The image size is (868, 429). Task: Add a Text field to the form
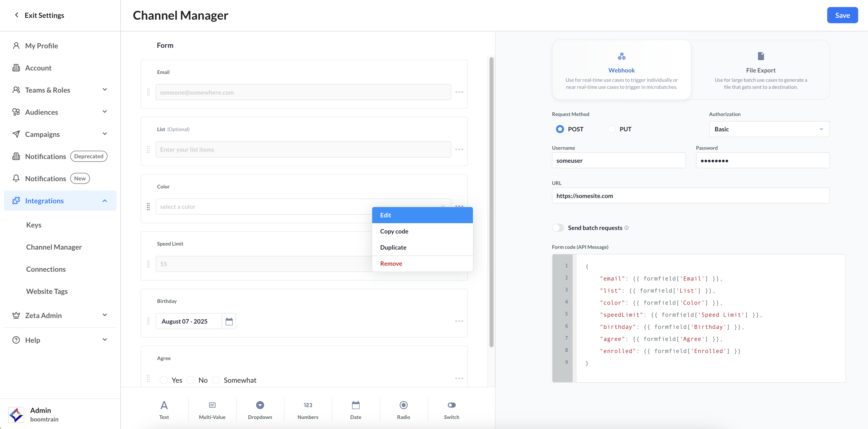tap(164, 409)
